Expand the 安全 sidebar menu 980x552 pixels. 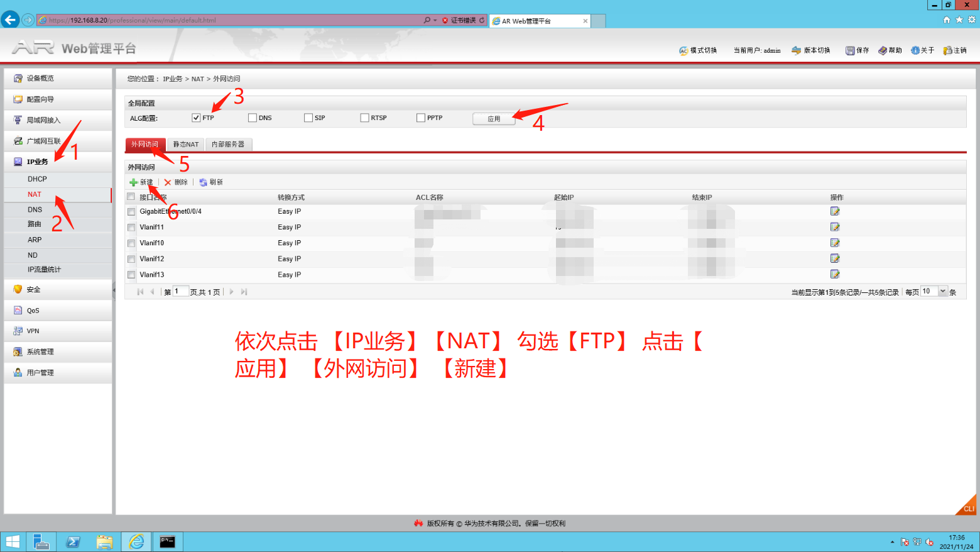(34, 290)
